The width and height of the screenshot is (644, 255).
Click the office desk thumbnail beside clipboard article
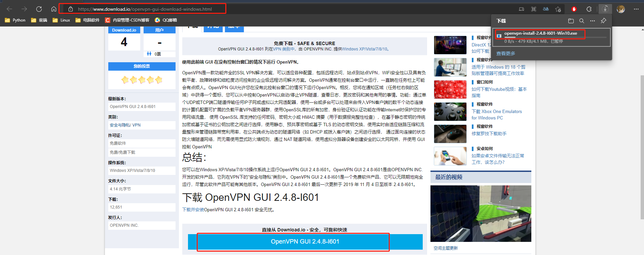[450, 67]
